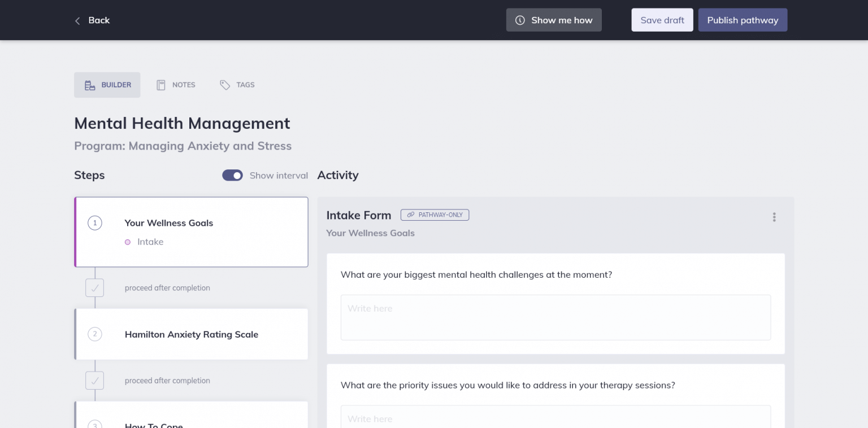Screen dimensions: 868x428
Task: Click the Tags label icon
Action: point(225,84)
